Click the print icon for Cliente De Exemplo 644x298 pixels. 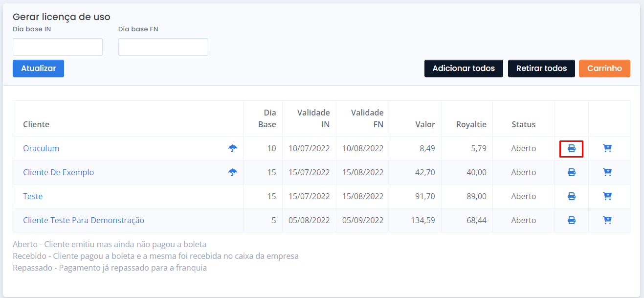(x=571, y=172)
